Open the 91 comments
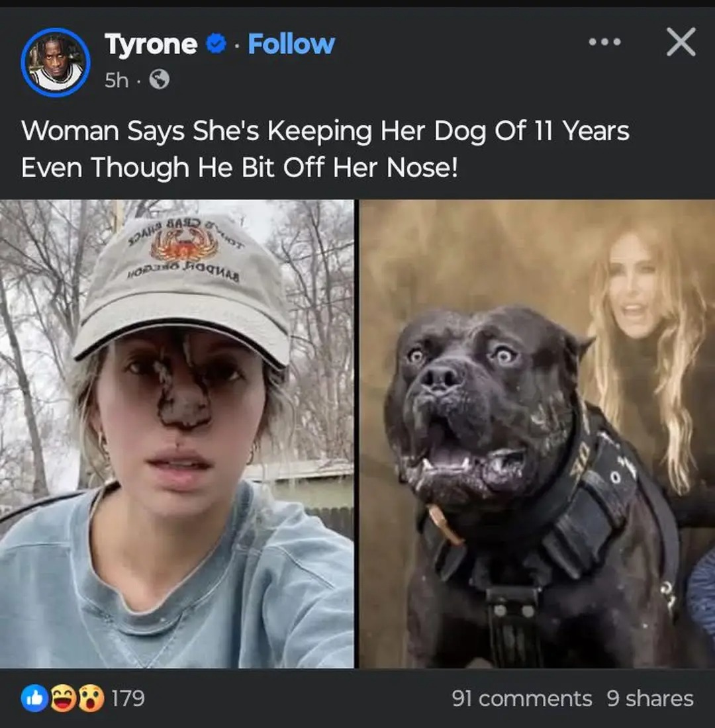715x728 pixels. (x=522, y=699)
